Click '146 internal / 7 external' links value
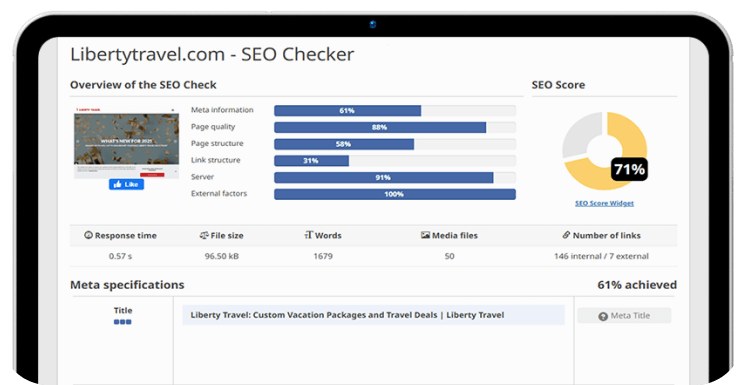This screenshot has width=744, height=385. tap(601, 256)
